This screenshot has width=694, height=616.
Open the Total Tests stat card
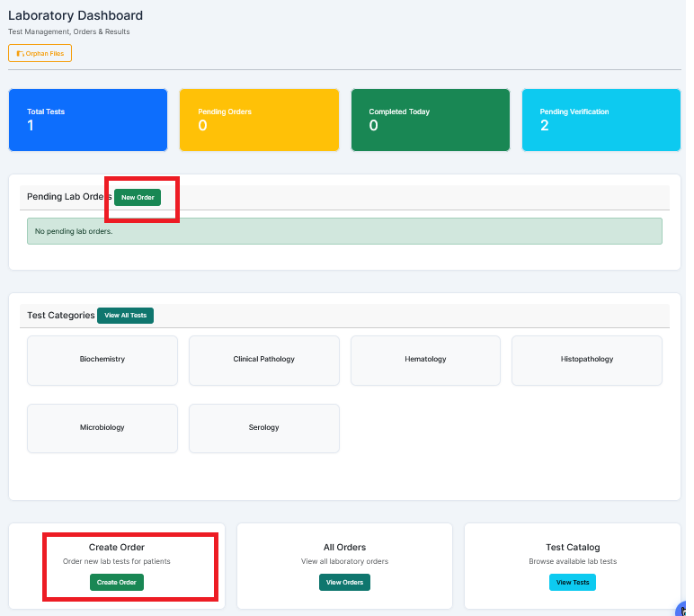click(x=88, y=120)
